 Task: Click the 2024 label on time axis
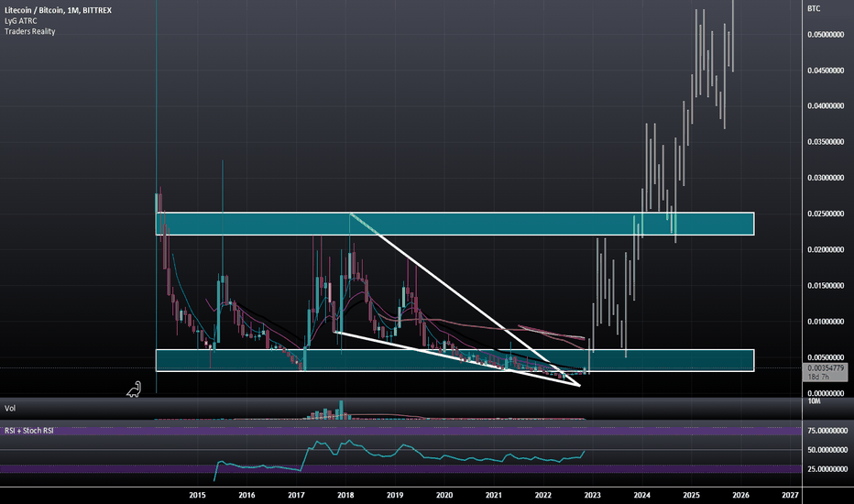click(x=642, y=495)
